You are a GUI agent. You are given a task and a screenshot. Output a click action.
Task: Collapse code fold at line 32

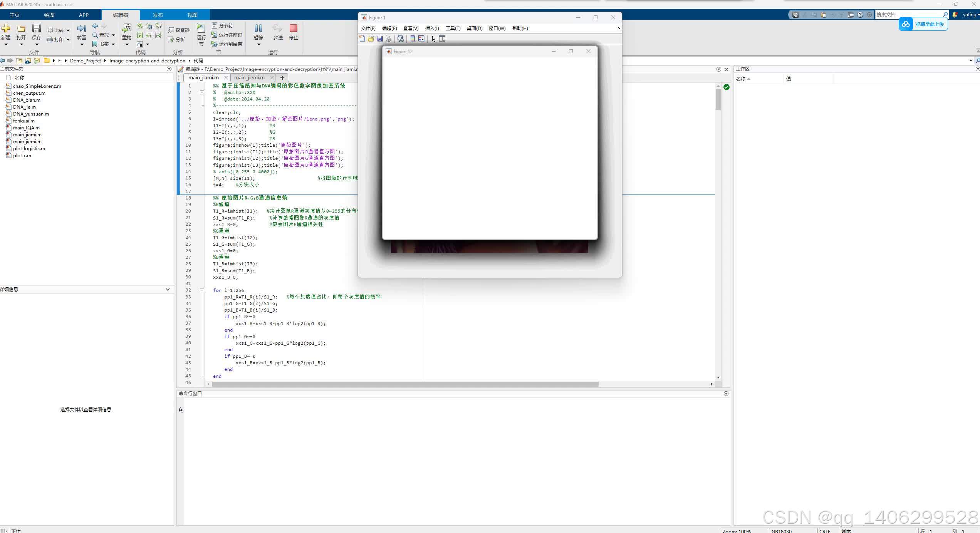click(x=202, y=290)
